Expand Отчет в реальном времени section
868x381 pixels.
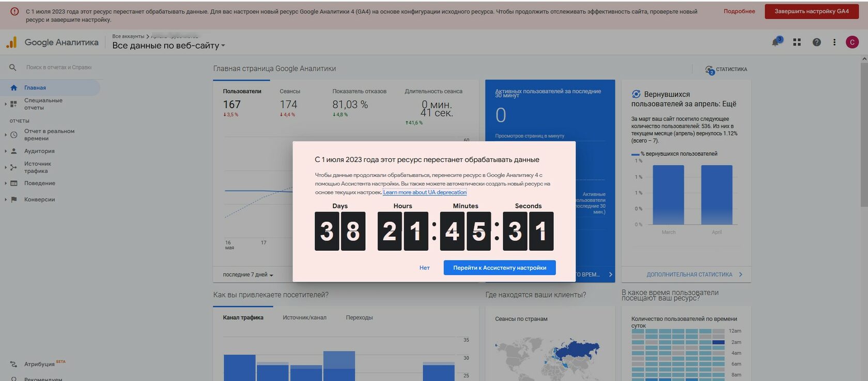click(x=6, y=135)
